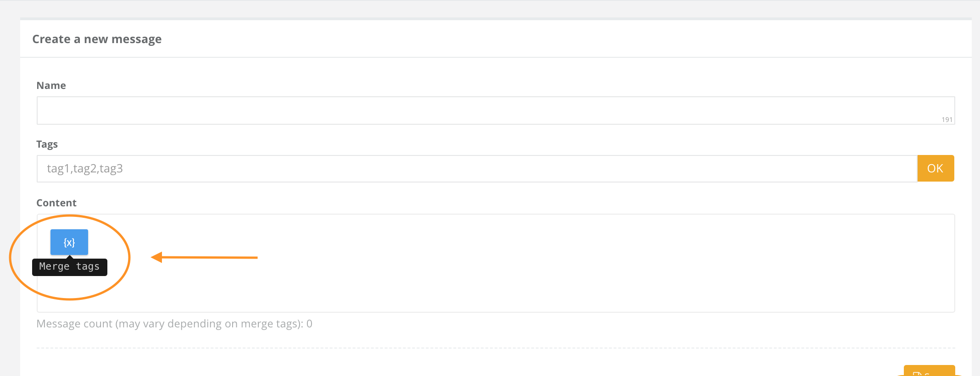
Task: Click the orange annotation arrow
Action: [204, 257]
